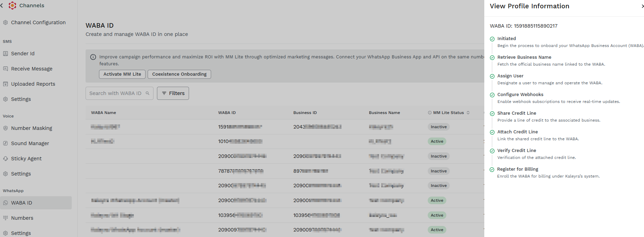Click the Receive Message icon

[6, 69]
